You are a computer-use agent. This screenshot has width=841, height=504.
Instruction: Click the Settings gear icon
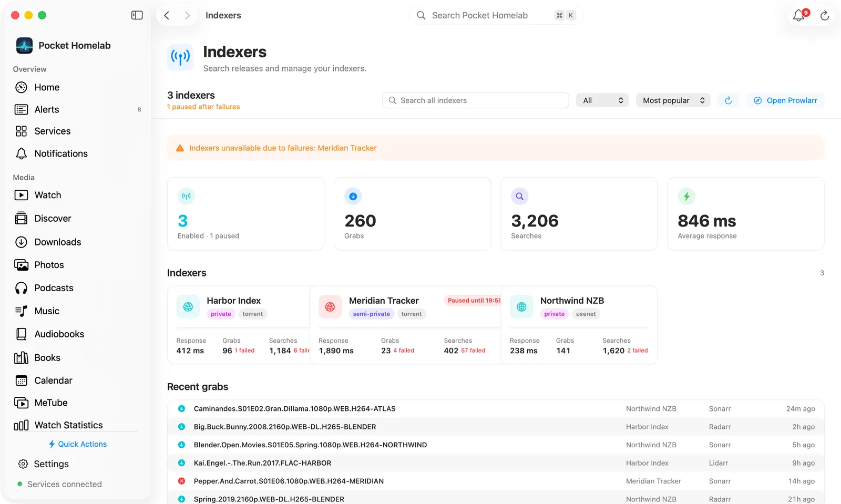coord(23,464)
